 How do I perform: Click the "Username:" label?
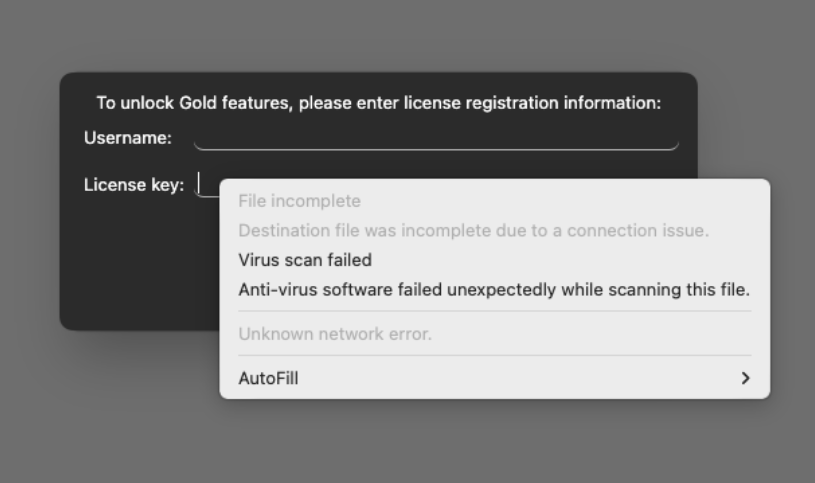[x=128, y=138]
